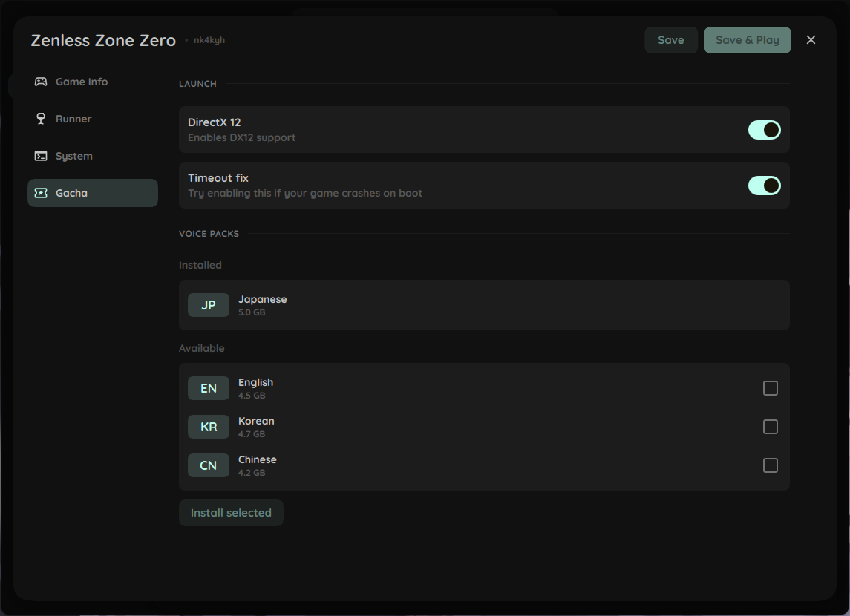The image size is (850, 616).
Task: Click the Enables DX12 support description
Action: coord(242,137)
